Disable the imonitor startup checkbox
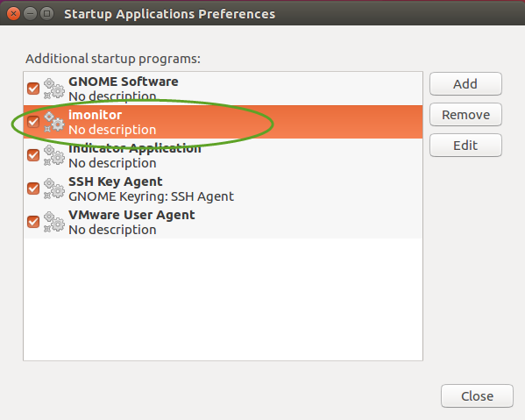Image resolution: width=525 pixels, height=420 pixels. 33,122
